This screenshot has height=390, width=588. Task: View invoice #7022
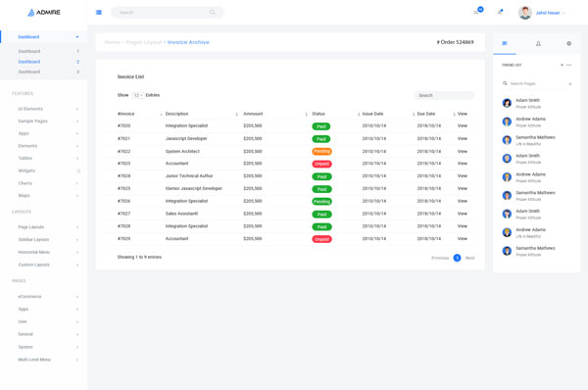coord(463,152)
